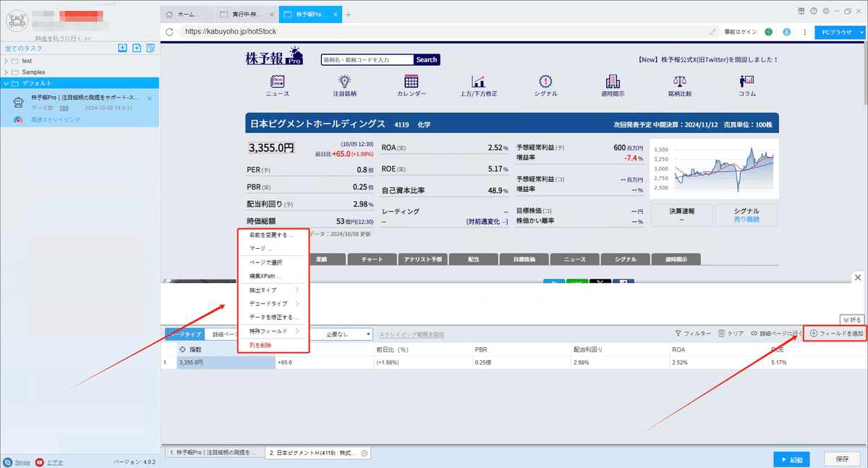Click the カレンダー calendar icon
Image resolution: width=868 pixels, height=468 pixels.
(412, 81)
